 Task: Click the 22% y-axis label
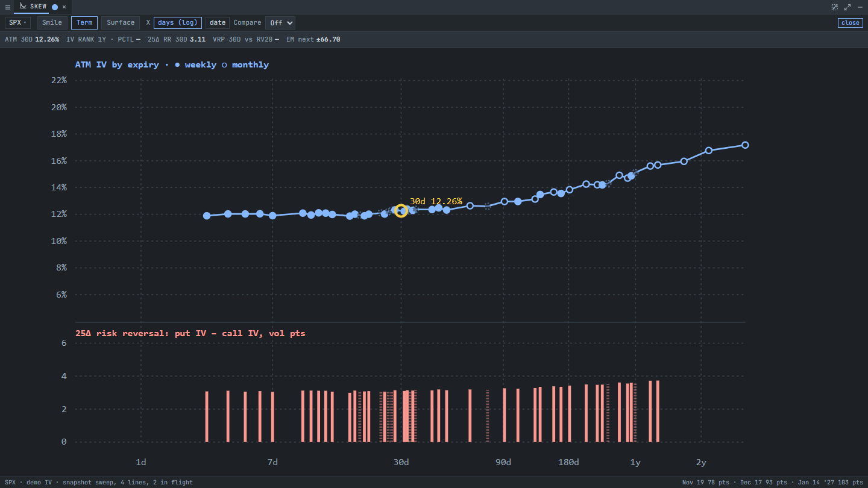pos(58,80)
